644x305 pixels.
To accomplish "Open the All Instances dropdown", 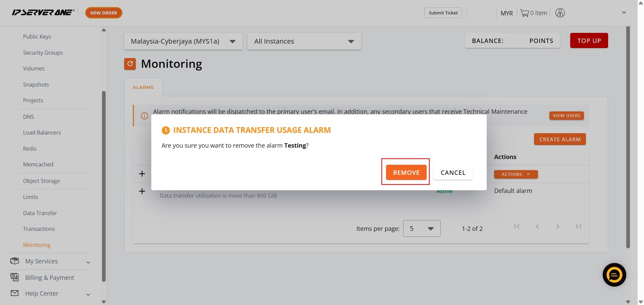I will tap(304, 41).
